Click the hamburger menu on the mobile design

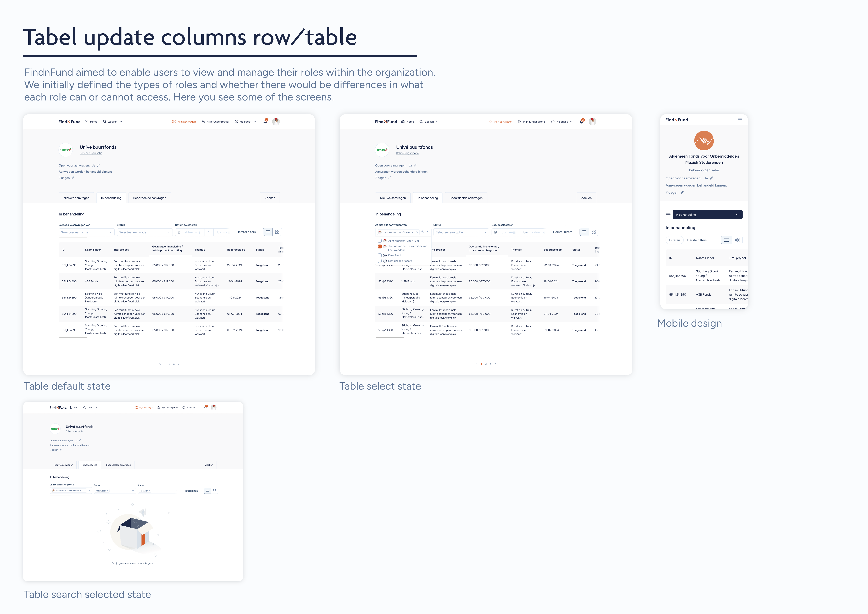740,119
